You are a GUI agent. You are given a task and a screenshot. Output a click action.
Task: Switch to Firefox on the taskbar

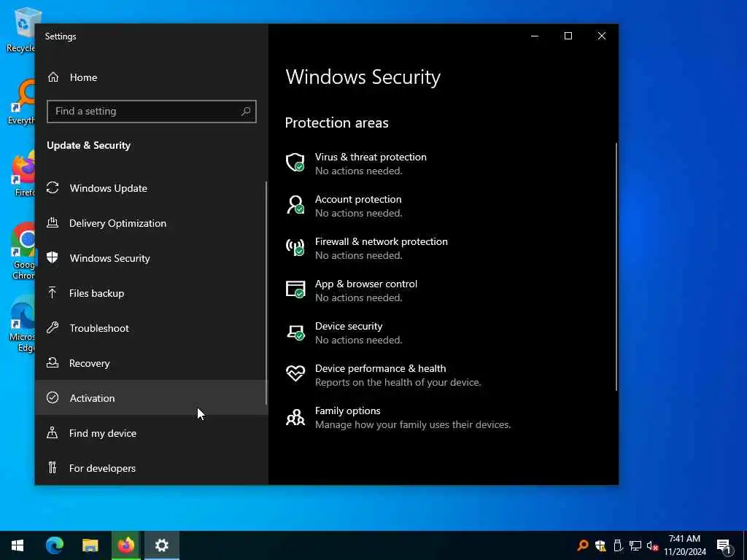[x=125, y=545]
